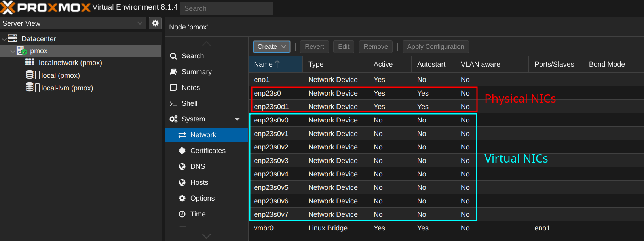Select local-lvm (pmox) storage in the tree
The width and height of the screenshot is (644, 241).
coord(81,88)
